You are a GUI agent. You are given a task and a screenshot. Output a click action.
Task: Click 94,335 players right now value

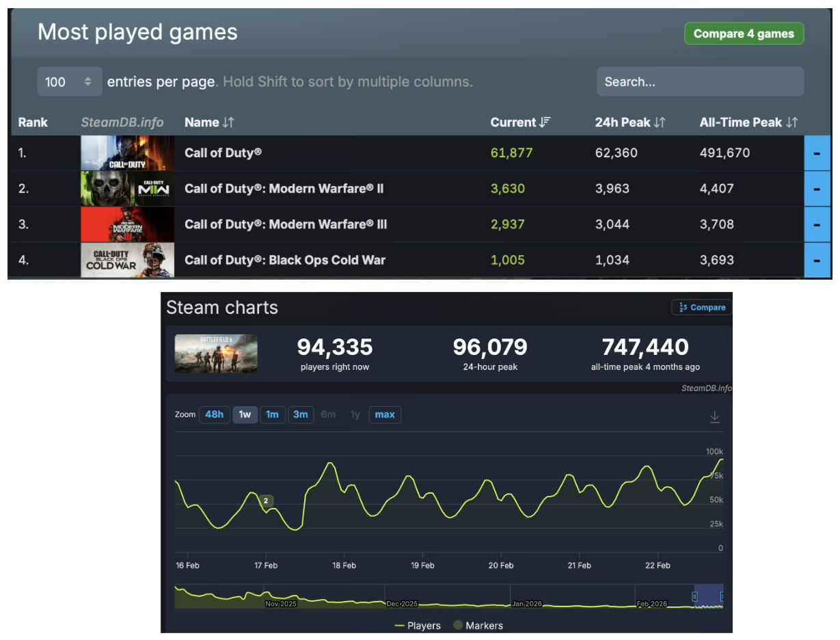coord(335,347)
